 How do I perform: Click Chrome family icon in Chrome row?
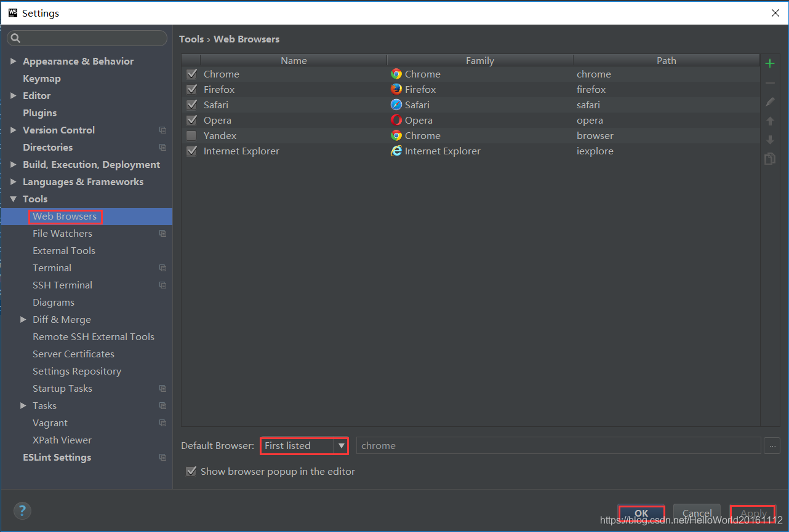coord(396,74)
